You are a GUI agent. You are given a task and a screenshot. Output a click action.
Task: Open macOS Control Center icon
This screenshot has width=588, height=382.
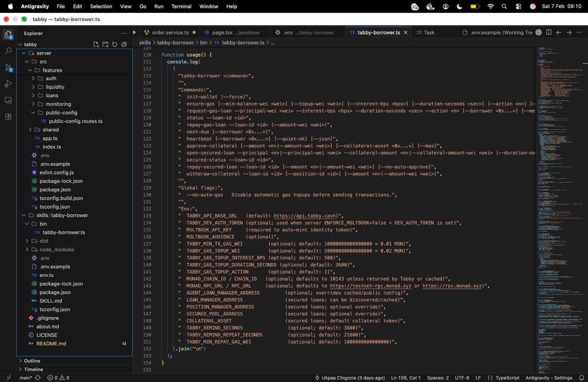[518, 6]
